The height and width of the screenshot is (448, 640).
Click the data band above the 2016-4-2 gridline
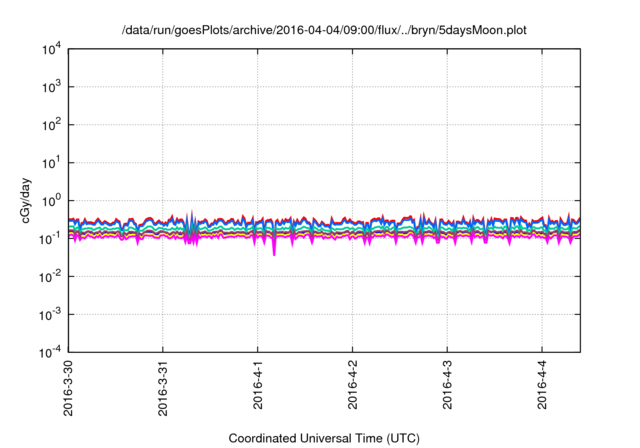point(352,229)
